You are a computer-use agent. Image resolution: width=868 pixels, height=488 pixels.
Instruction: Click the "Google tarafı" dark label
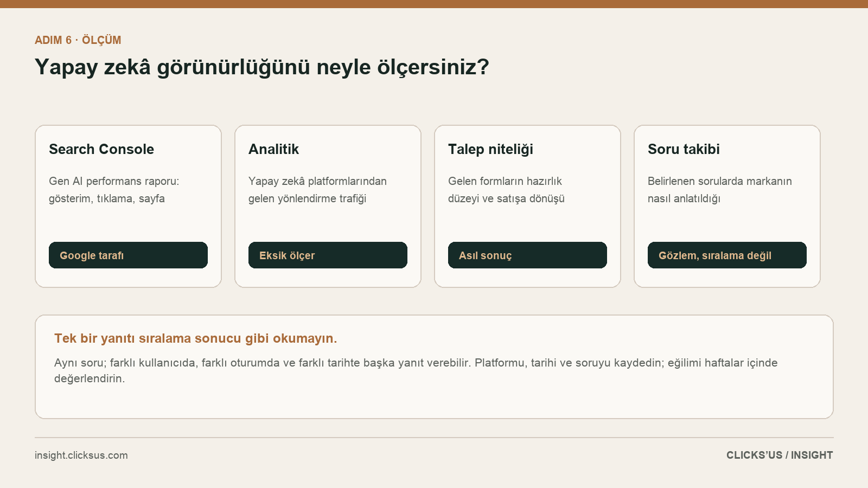tap(128, 255)
